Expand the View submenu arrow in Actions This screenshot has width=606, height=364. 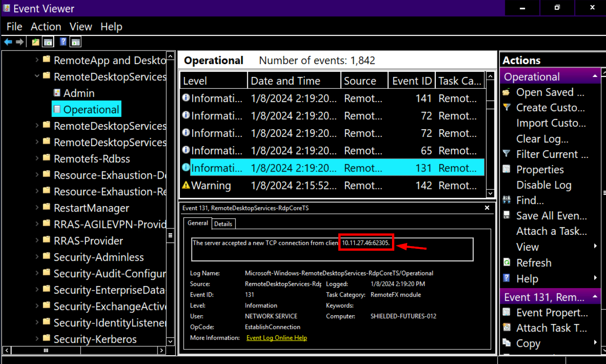596,247
